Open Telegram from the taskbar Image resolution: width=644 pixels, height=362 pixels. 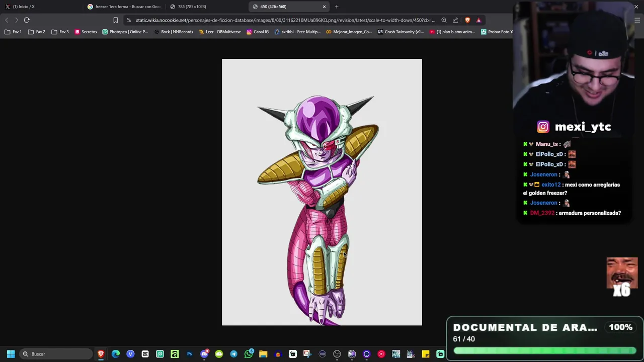coord(233,354)
